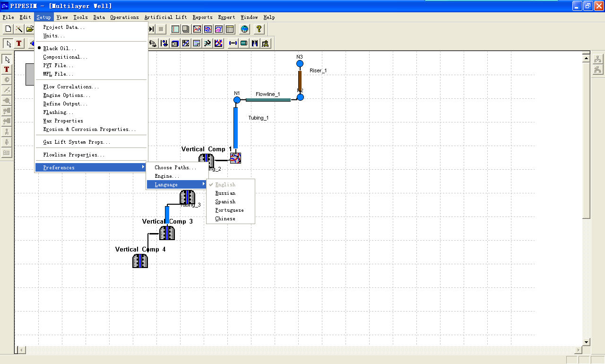Click the run-to-end arrow toolbar icon
Viewport: 605px width, 364px height.
(151, 29)
